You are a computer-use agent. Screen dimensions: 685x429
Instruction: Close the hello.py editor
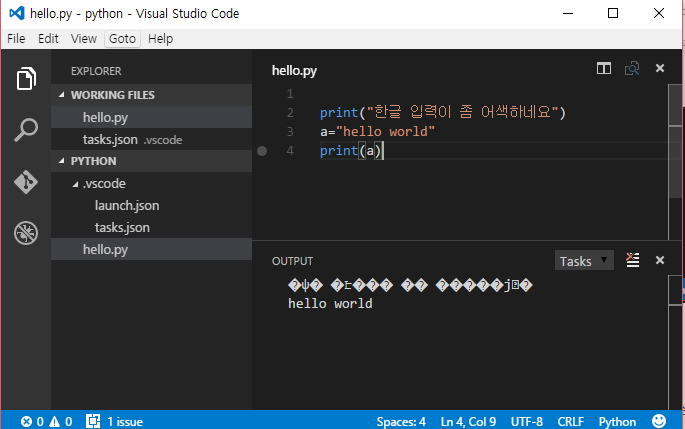(x=659, y=69)
